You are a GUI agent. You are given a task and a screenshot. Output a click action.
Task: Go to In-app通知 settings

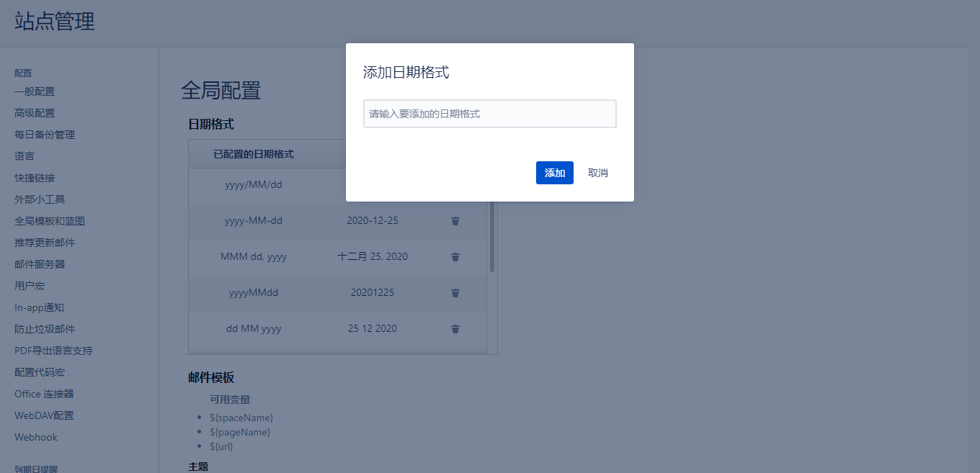tap(39, 307)
